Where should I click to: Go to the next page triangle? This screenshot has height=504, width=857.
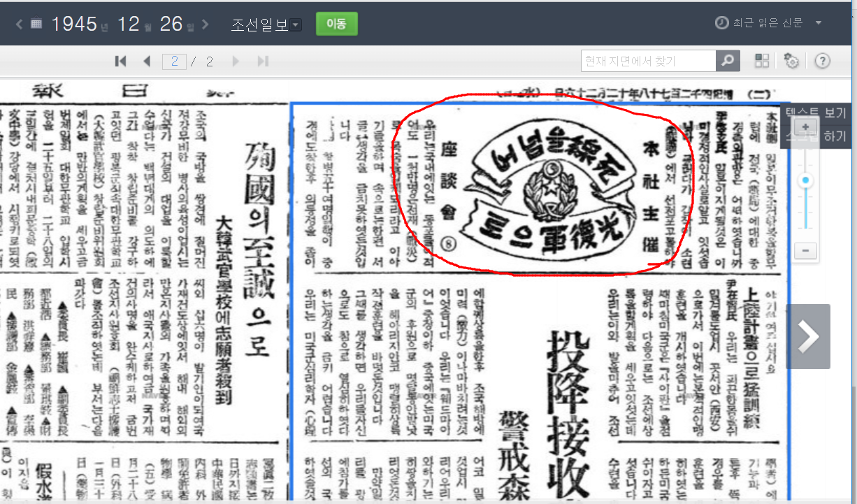[236, 62]
